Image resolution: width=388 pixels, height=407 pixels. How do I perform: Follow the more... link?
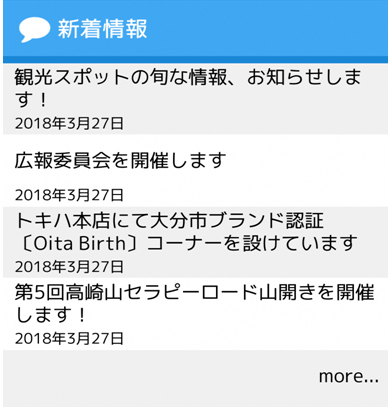(349, 377)
